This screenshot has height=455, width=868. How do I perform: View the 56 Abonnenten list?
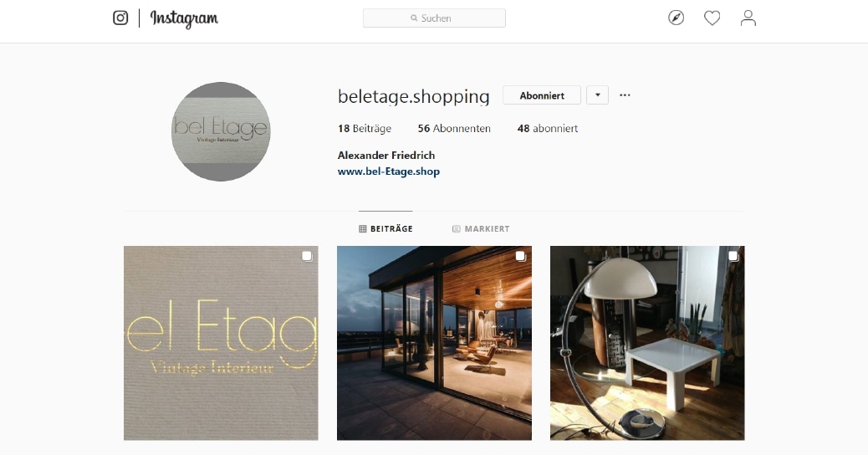click(454, 129)
